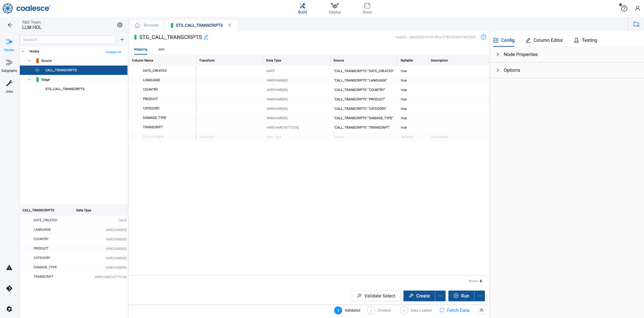Collapse the Source node group
This screenshot has height=318, width=644.
tap(30, 61)
